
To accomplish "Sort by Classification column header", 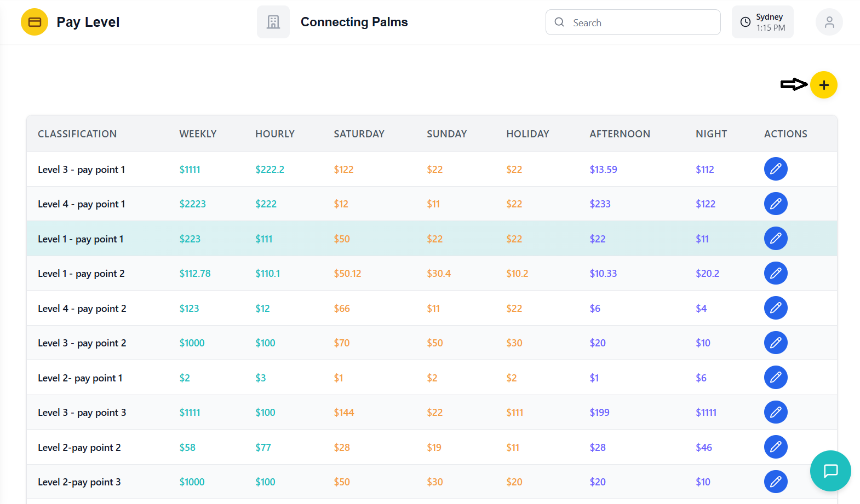I will (77, 134).
